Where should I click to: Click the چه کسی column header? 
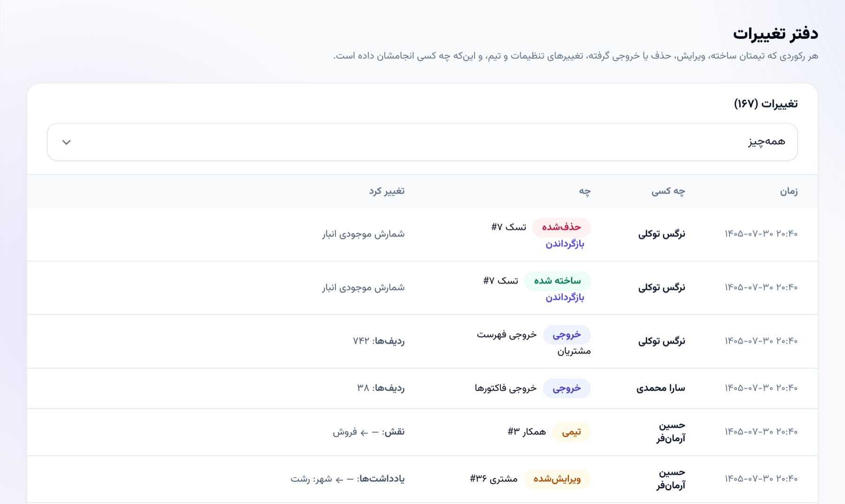coord(668,191)
